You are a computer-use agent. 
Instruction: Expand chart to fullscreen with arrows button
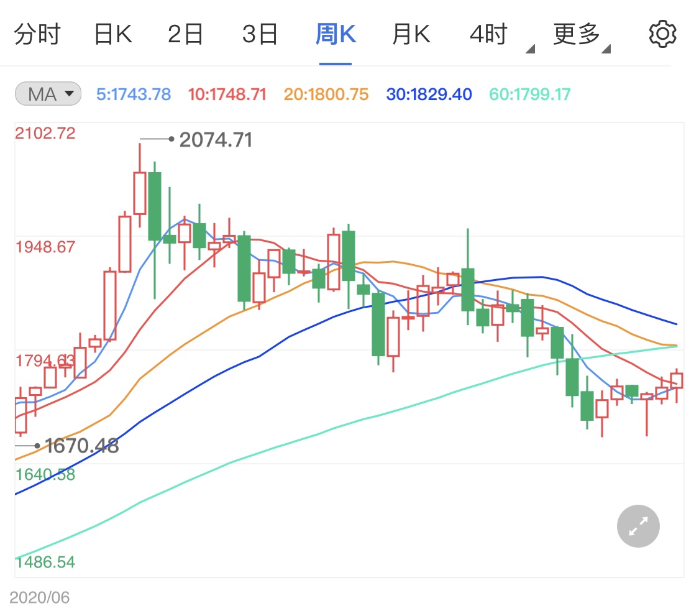638,526
